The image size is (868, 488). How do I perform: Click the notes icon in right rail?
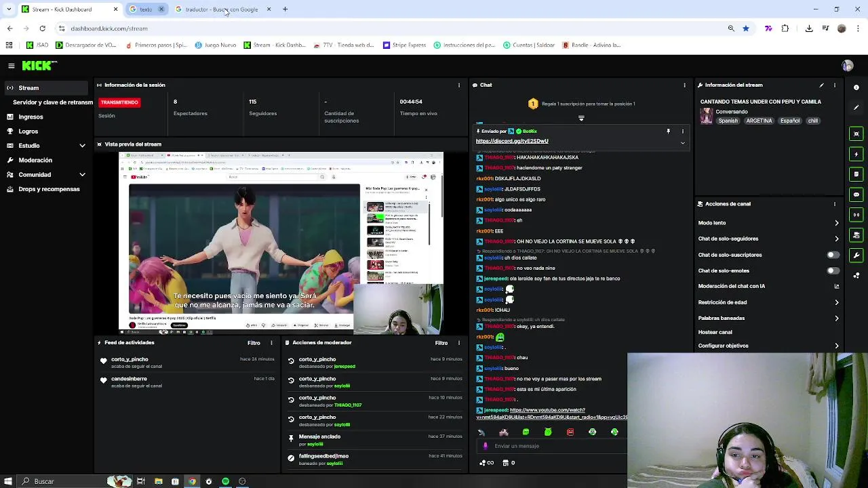pyautogui.click(x=856, y=174)
